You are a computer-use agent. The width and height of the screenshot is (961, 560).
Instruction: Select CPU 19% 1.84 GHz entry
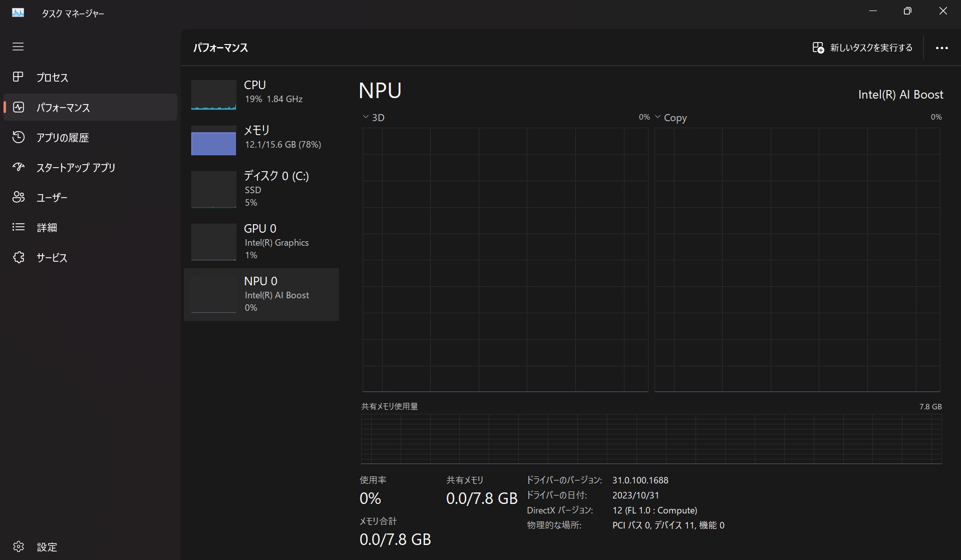click(x=261, y=95)
